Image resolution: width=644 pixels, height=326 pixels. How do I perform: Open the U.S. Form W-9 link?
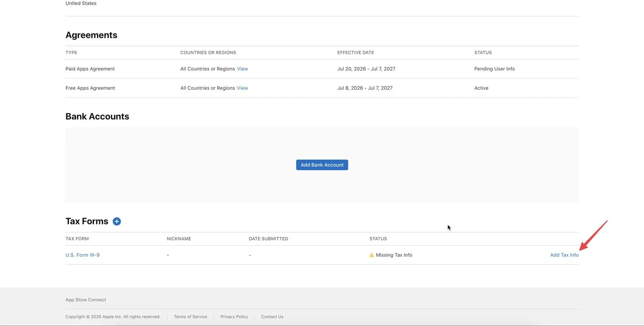[83, 255]
